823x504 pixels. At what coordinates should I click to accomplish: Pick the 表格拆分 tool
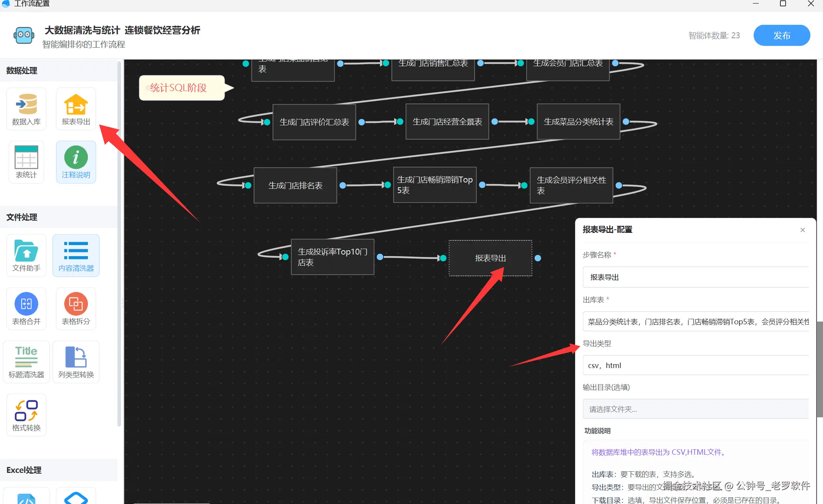pyautogui.click(x=76, y=309)
